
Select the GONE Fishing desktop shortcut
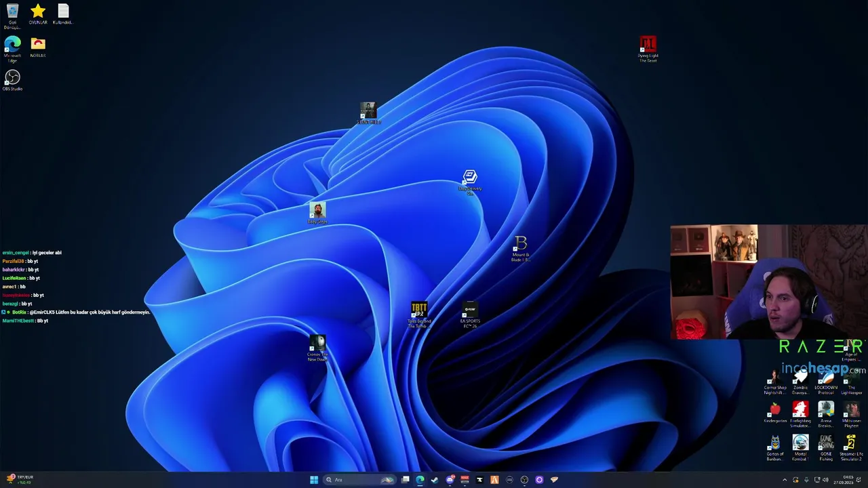pos(826,448)
